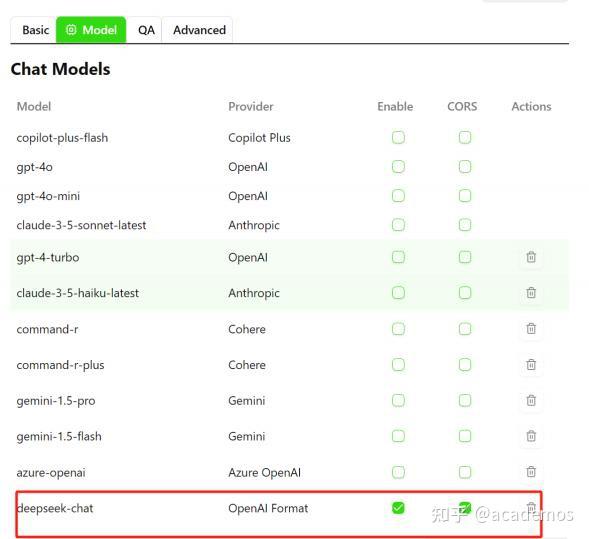The height and width of the screenshot is (539, 589).
Task: Click the gpt-4o model name
Action: coord(35,167)
